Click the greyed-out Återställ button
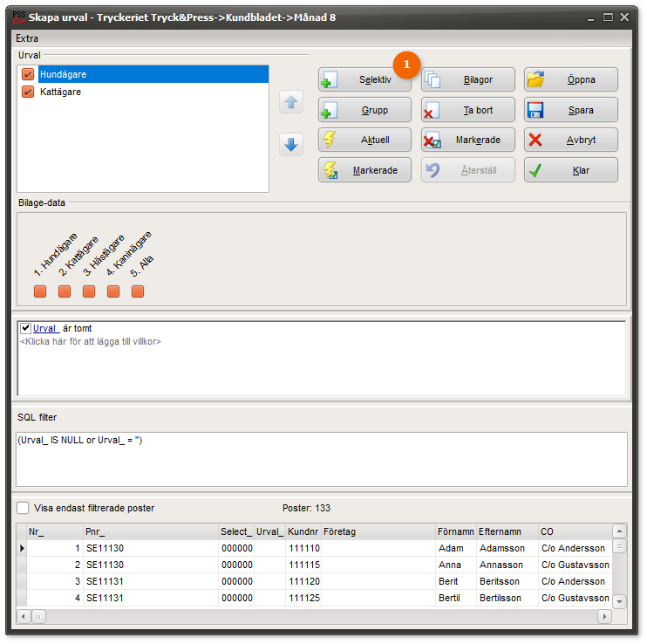The width and height of the screenshot is (647, 644). 468,169
